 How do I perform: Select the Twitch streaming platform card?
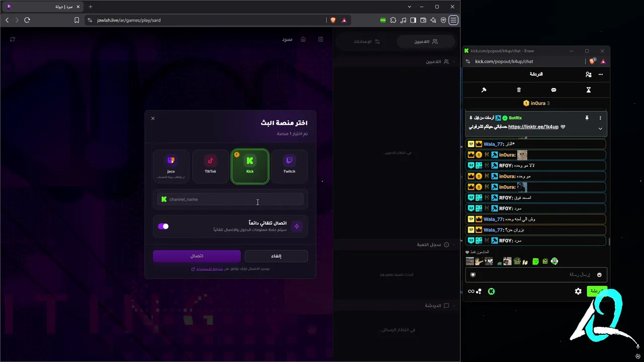pos(289,166)
